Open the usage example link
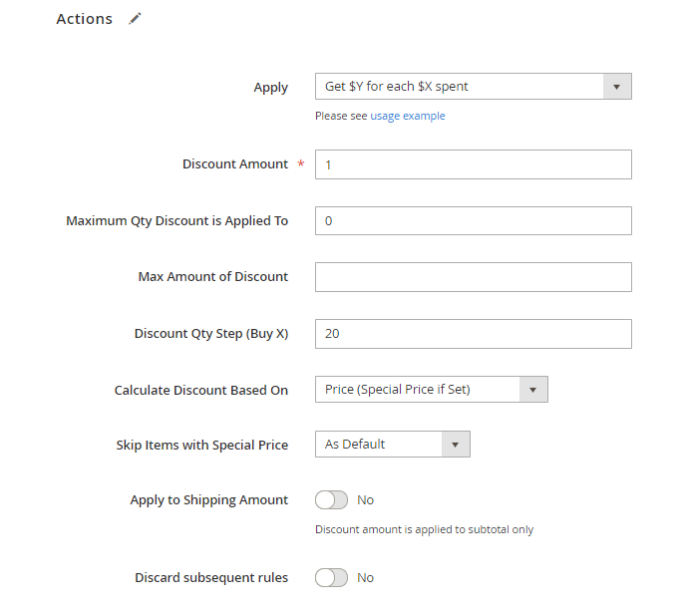 408,116
